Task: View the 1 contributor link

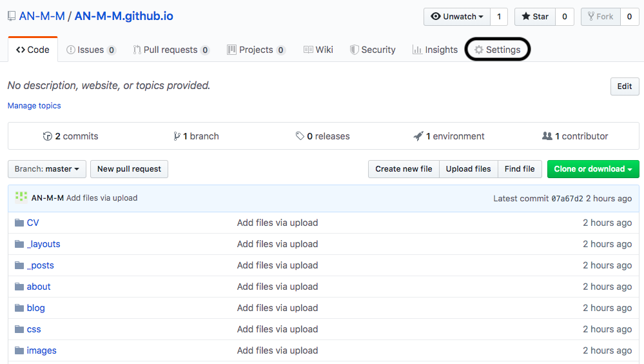Action: (x=575, y=136)
